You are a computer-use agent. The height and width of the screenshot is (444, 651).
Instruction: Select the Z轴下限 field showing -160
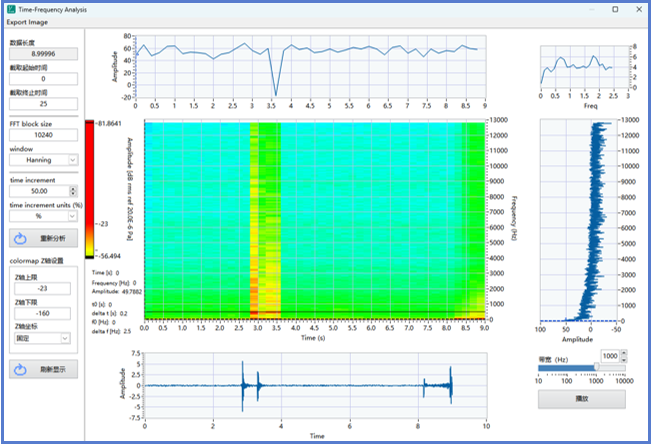(x=43, y=313)
